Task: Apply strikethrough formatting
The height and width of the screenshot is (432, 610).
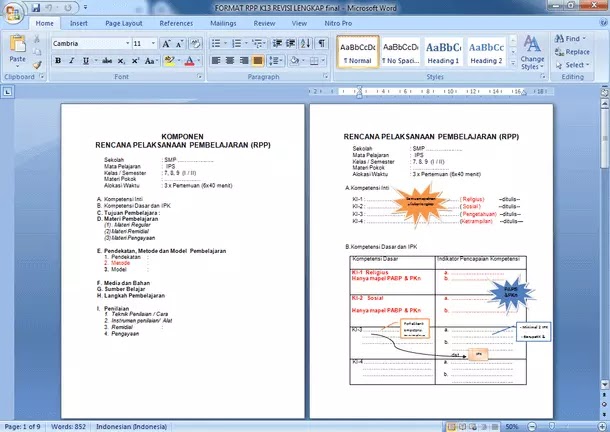Action: 107,61
